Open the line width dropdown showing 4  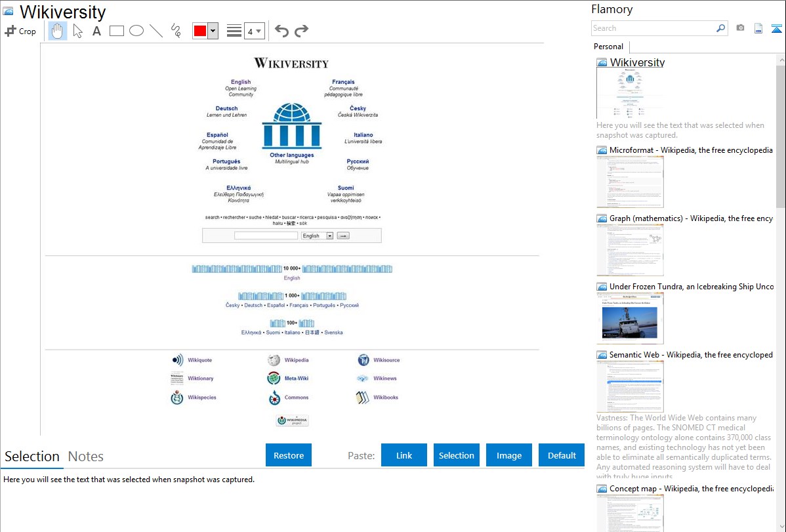pyautogui.click(x=254, y=31)
